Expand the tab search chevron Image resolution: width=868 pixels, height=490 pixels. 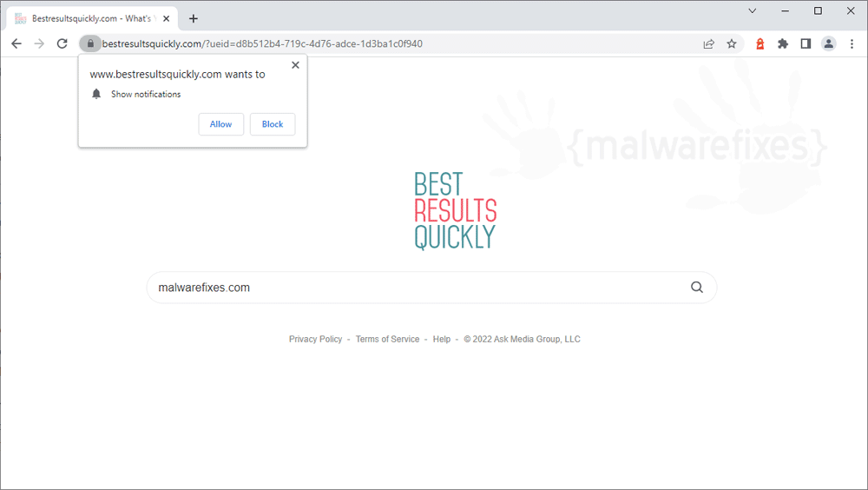click(753, 10)
